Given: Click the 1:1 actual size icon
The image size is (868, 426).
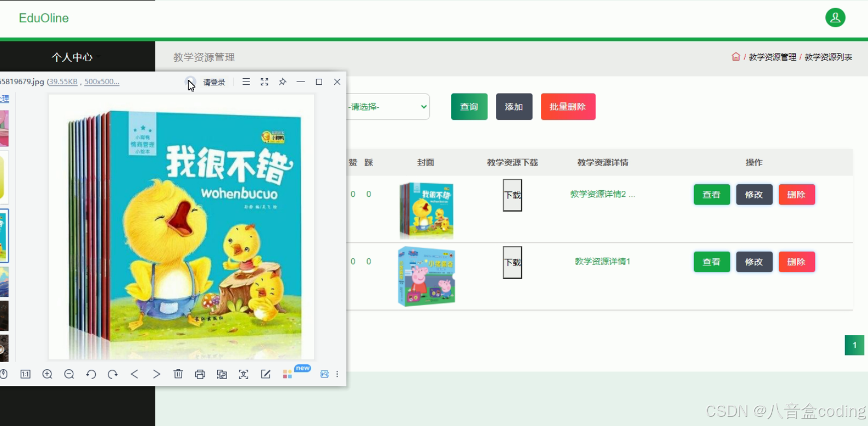Looking at the screenshot, I should [25, 374].
